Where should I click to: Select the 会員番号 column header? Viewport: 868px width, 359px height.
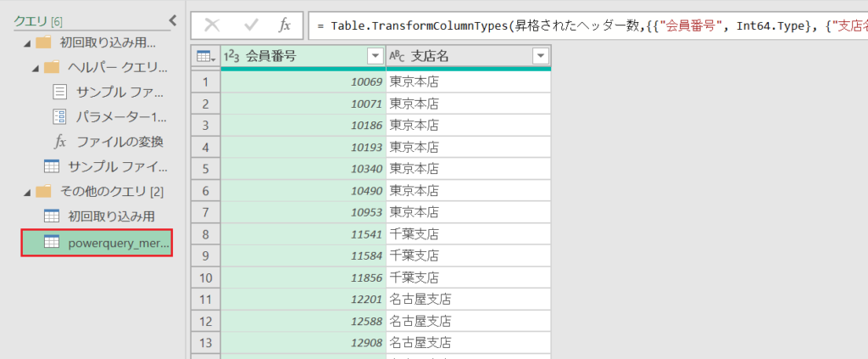(303, 55)
